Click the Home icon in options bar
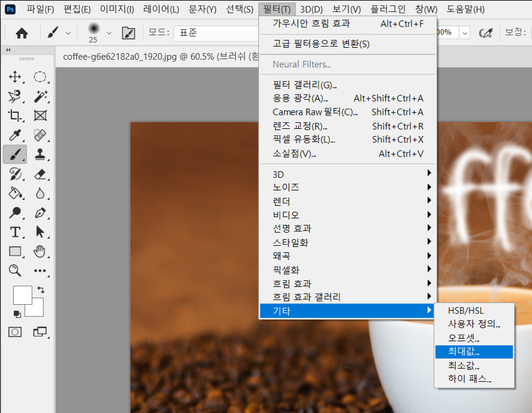 (22, 33)
